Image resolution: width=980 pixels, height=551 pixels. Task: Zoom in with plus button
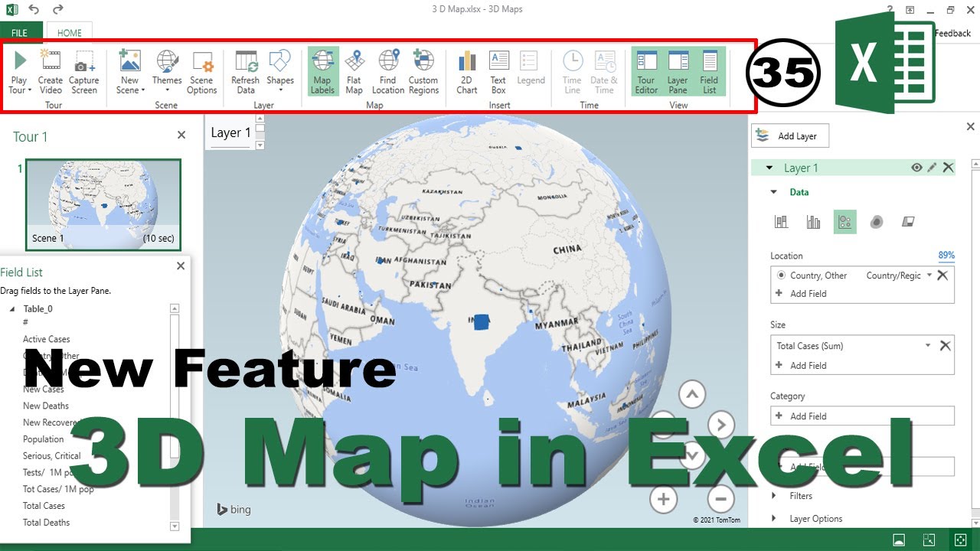(663, 500)
